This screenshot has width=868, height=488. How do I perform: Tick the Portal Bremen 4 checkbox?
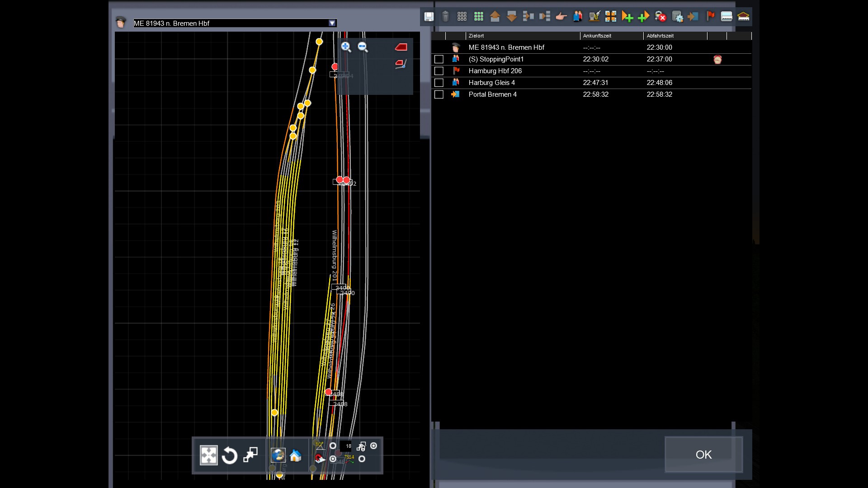coord(439,94)
